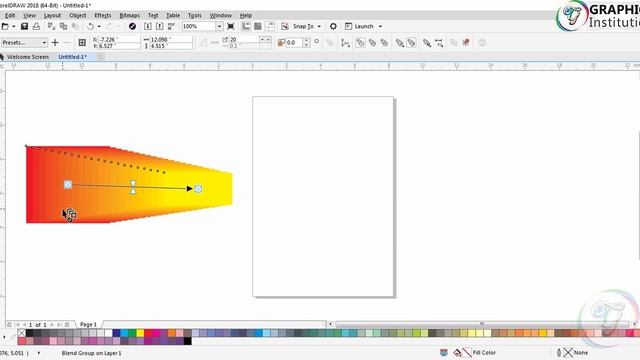640x360 pixels.
Task: Open the Layout menu
Action: [x=52, y=15]
